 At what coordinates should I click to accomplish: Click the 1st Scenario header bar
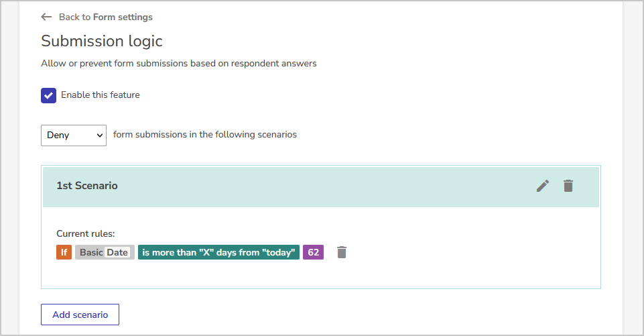pos(321,186)
